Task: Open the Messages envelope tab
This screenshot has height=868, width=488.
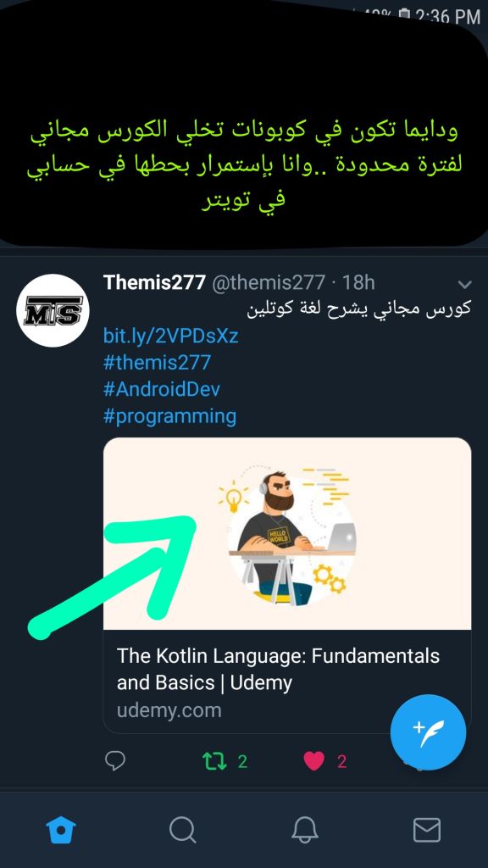Action: click(x=427, y=831)
